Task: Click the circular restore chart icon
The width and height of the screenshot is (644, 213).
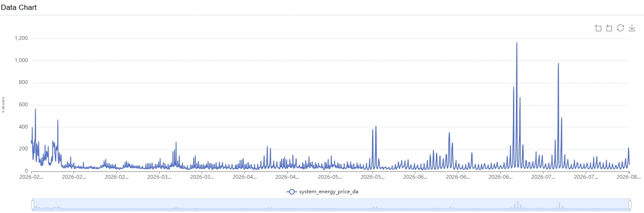Action: coord(620,28)
